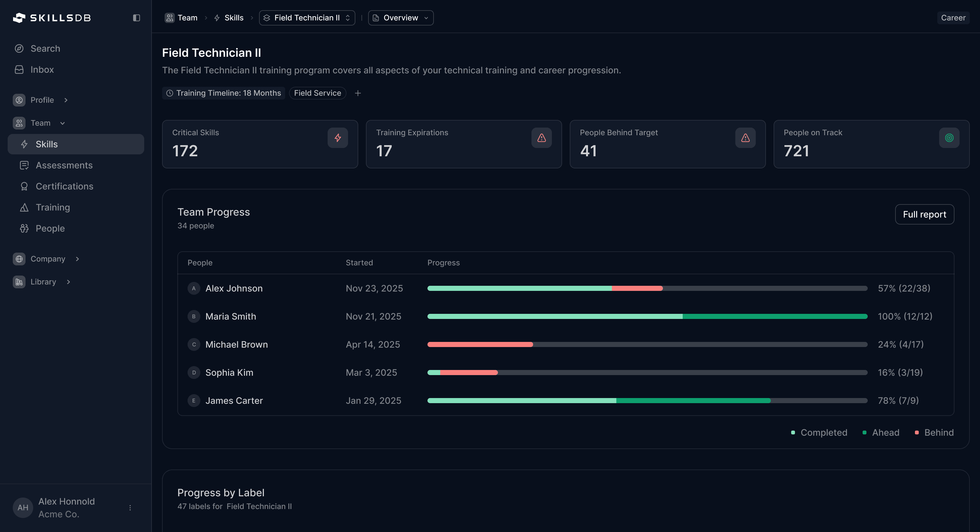
Task: Click the Training Expirations warning icon
Action: tap(541, 138)
